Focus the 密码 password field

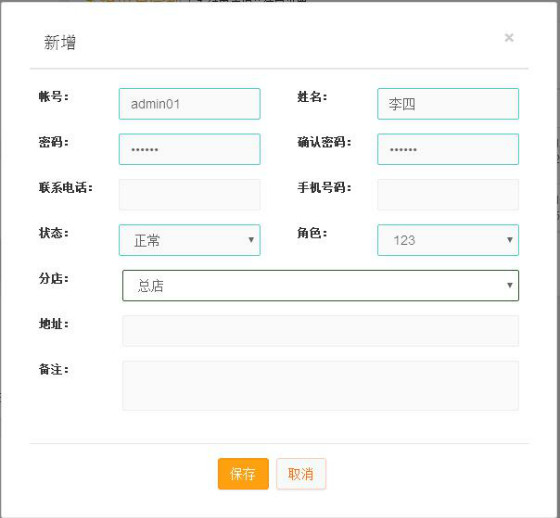pos(190,149)
